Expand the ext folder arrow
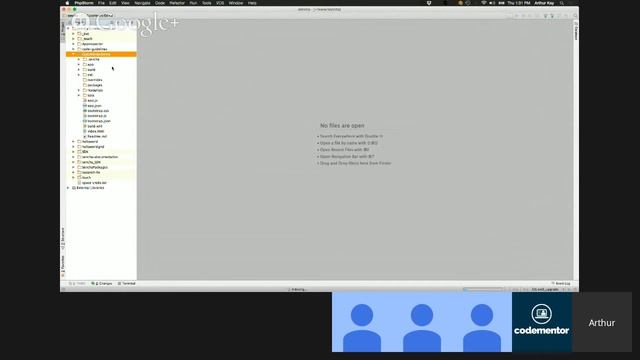Viewport: 640px width, 360px height. (79, 75)
